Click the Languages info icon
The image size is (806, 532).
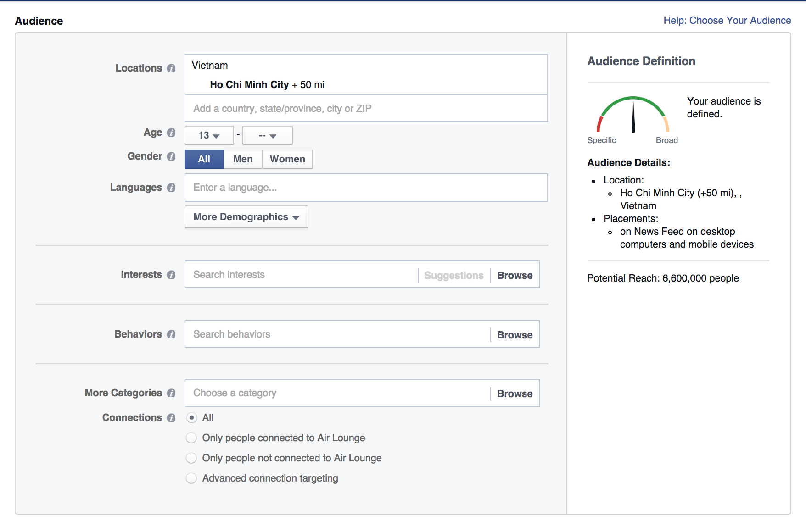tap(171, 188)
